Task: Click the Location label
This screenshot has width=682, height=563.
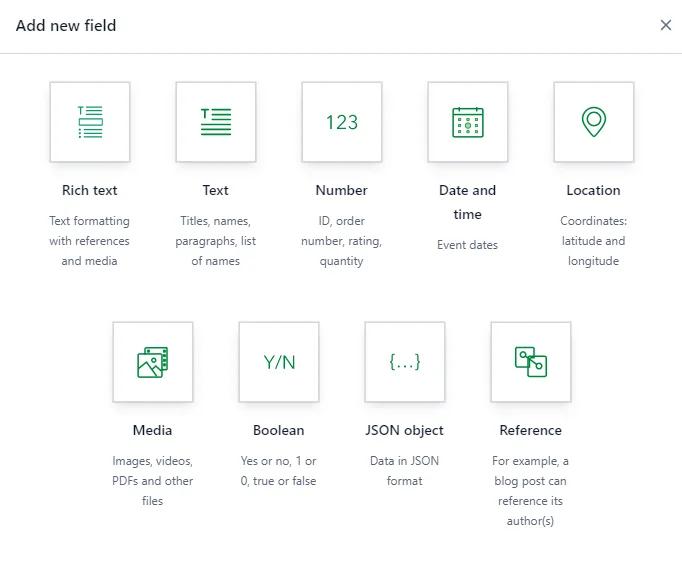Action: [594, 190]
